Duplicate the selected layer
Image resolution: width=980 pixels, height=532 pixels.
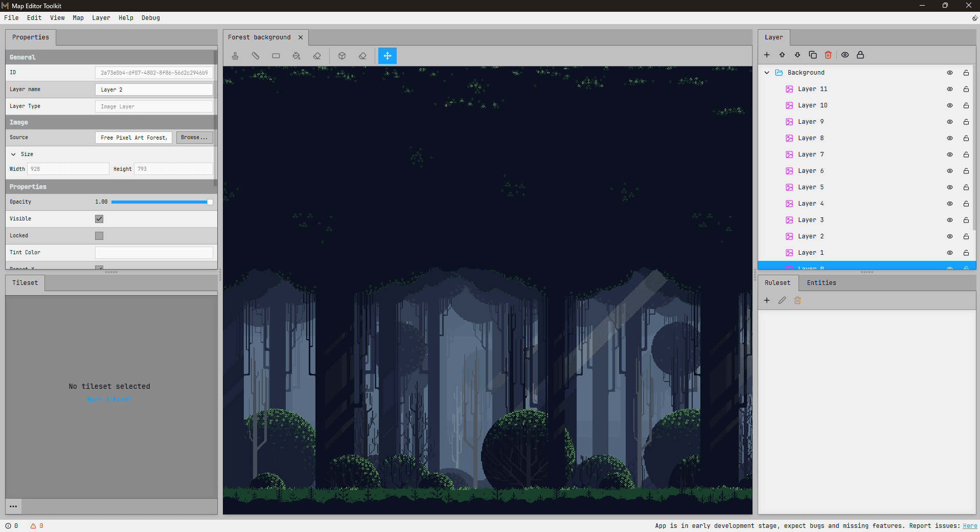(813, 55)
